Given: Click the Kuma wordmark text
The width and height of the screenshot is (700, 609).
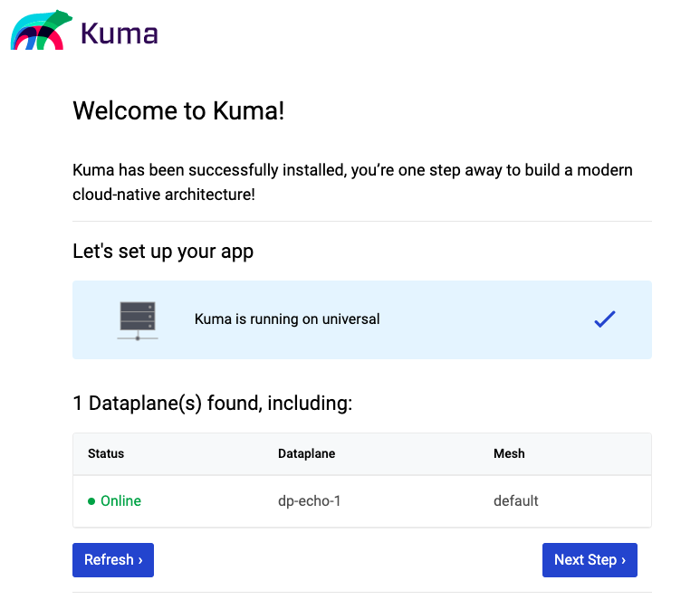Looking at the screenshot, I should tap(120, 33).
